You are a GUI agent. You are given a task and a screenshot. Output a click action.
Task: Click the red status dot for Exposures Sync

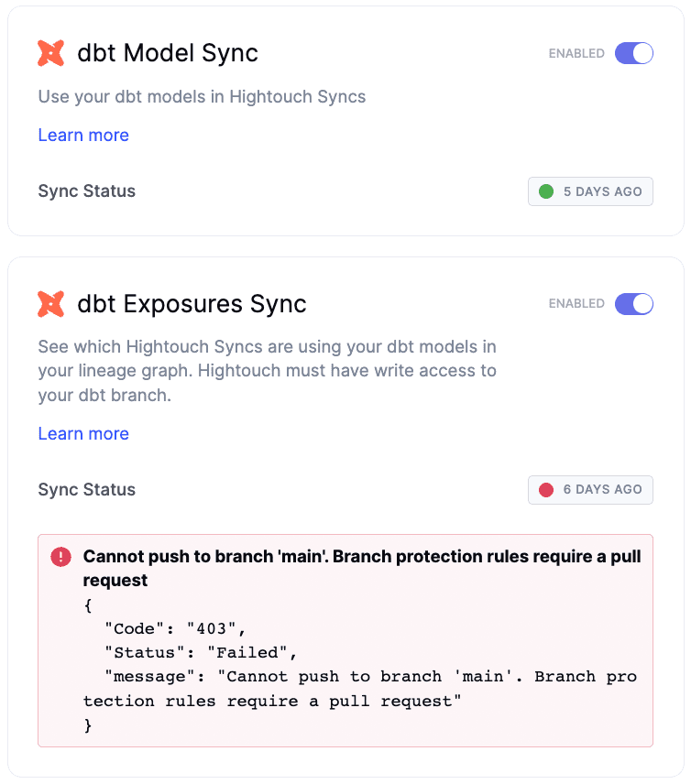click(546, 490)
